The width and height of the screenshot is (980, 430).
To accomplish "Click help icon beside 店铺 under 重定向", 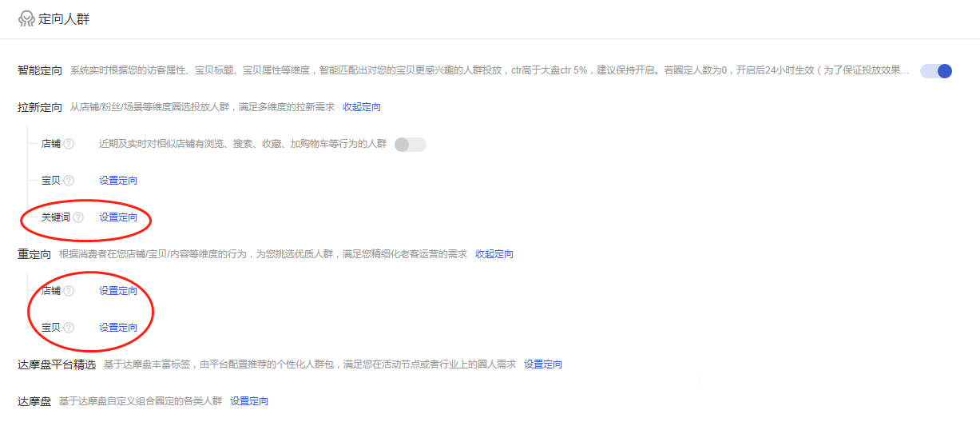I will (69, 291).
